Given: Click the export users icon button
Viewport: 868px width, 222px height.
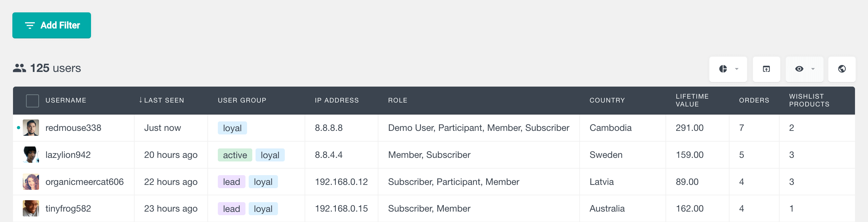Looking at the screenshot, I should coord(766,69).
